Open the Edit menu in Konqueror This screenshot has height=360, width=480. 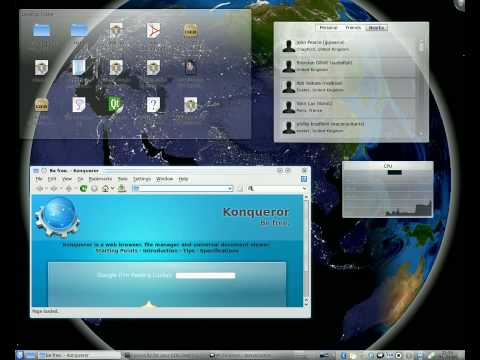pyautogui.click(x=52, y=179)
